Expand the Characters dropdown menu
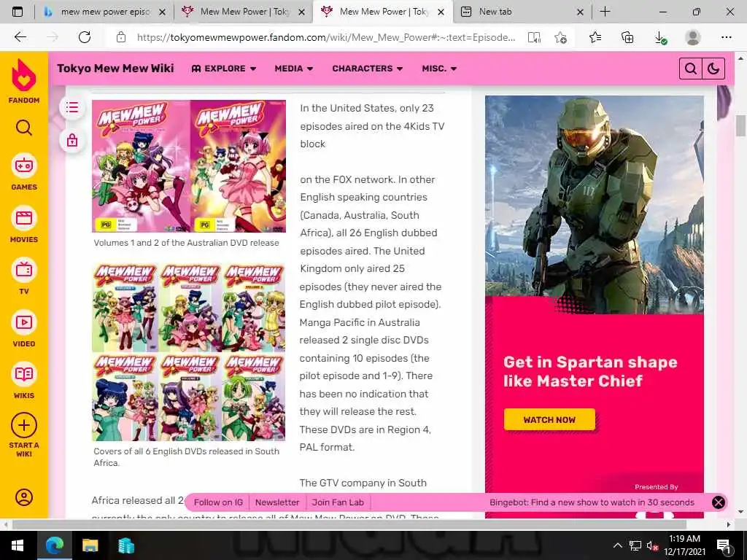This screenshot has height=560, width=747. 368,69
